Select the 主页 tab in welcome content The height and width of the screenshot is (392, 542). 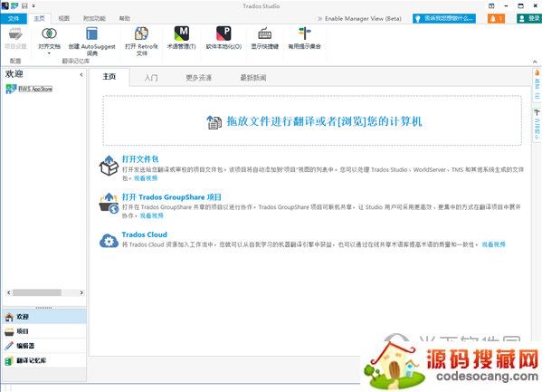(x=109, y=77)
